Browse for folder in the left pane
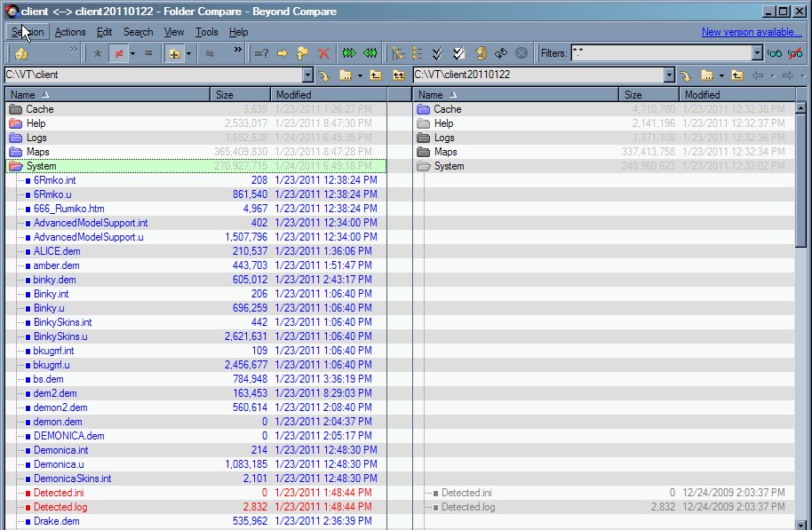 click(x=346, y=75)
